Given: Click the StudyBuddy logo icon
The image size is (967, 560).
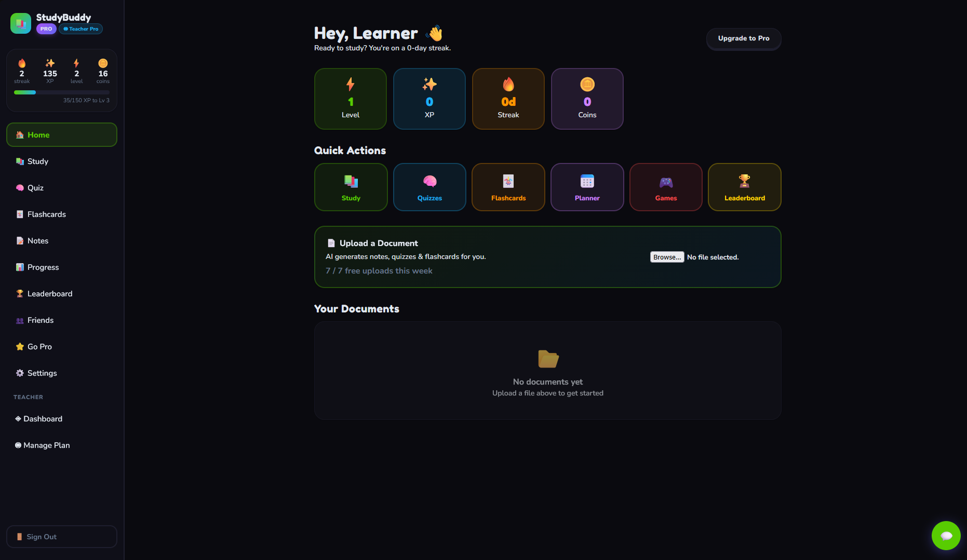Looking at the screenshot, I should (20, 22).
